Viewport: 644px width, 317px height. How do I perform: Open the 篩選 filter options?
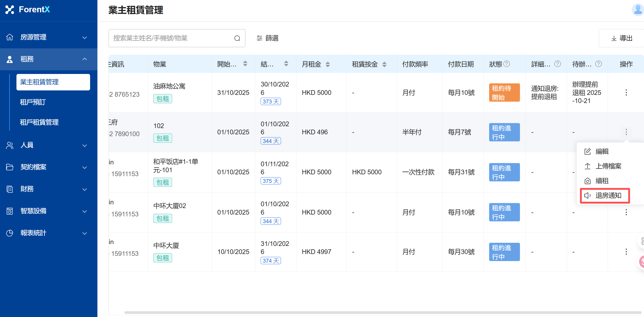(268, 38)
